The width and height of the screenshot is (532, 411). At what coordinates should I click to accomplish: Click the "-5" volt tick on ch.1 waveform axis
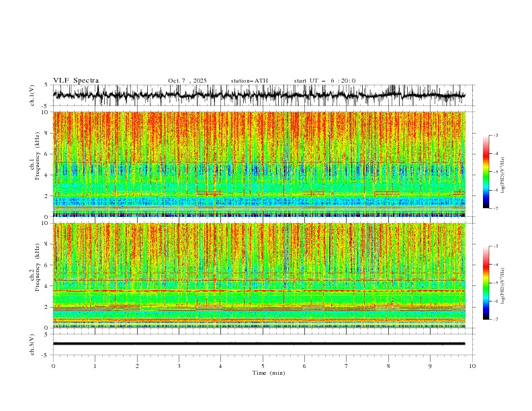click(x=46, y=106)
